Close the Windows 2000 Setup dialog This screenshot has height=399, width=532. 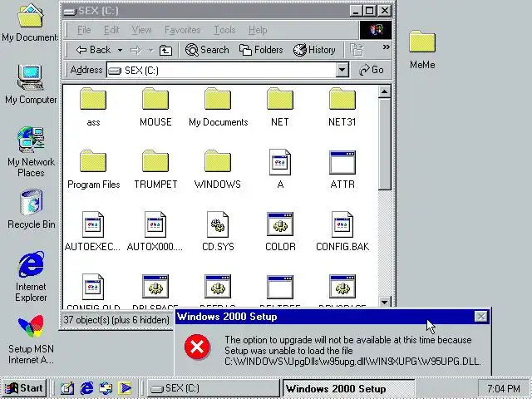click(481, 317)
